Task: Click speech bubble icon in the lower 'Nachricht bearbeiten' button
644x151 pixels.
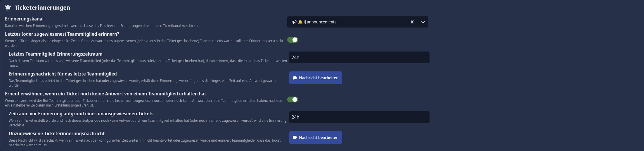Action: click(295, 138)
